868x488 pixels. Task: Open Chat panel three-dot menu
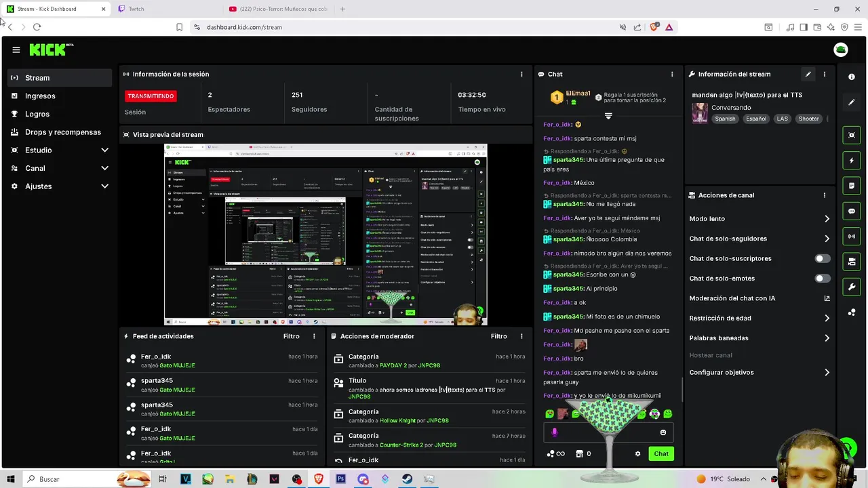point(672,74)
